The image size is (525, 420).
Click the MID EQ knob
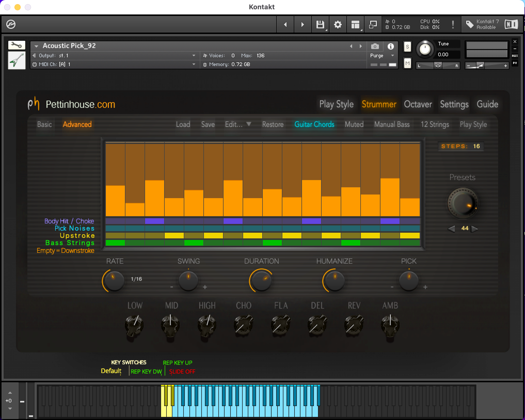tap(170, 325)
